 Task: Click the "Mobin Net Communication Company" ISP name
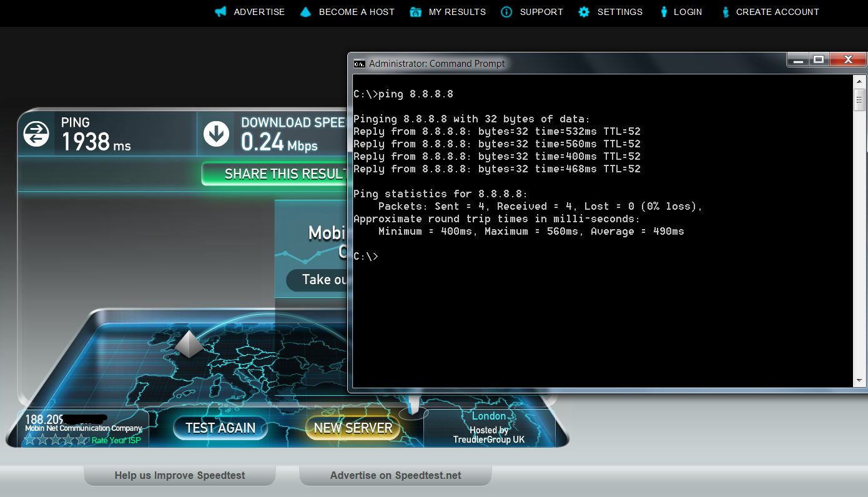pyautogui.click(x=84, y=428)
